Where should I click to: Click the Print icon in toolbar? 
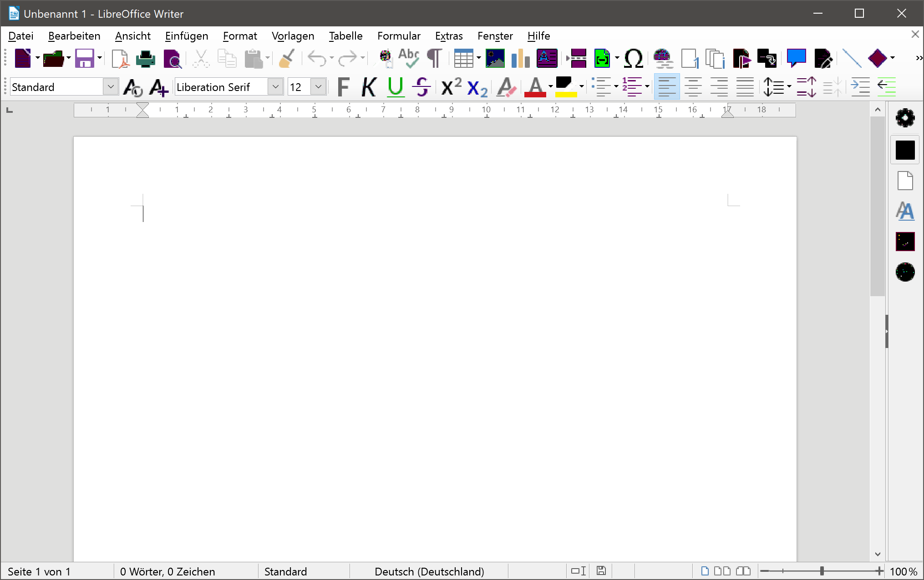(x=146, y=59)
